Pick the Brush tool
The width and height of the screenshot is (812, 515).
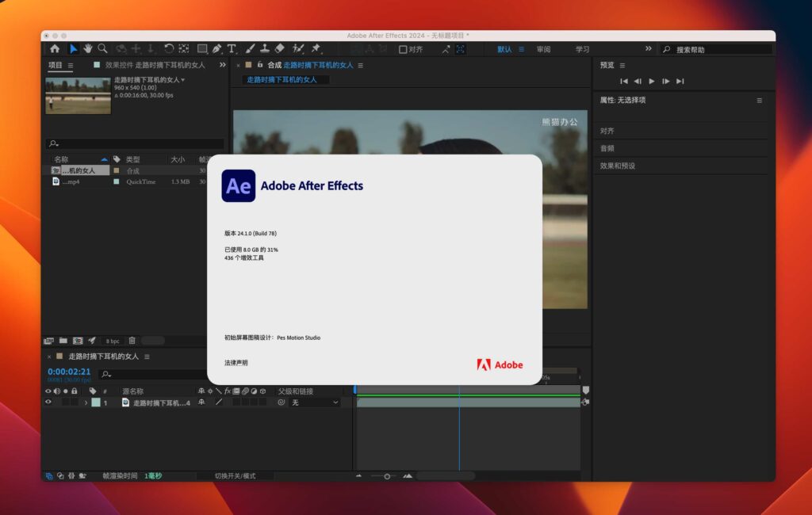click(x=248, y=48)
